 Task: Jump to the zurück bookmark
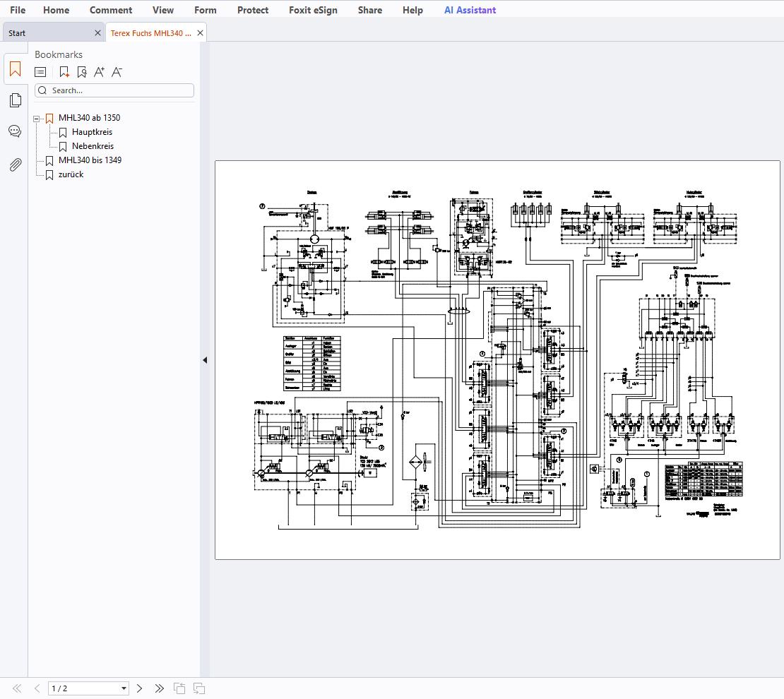click(71, 174)
